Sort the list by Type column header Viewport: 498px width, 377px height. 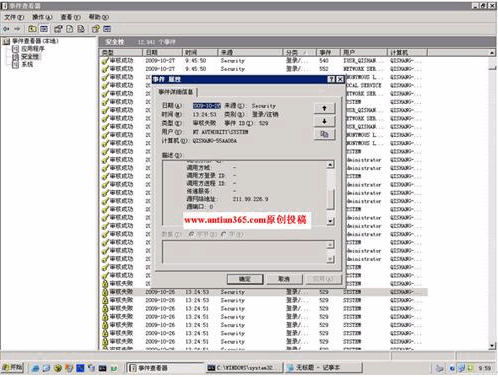tap(121, 52)
